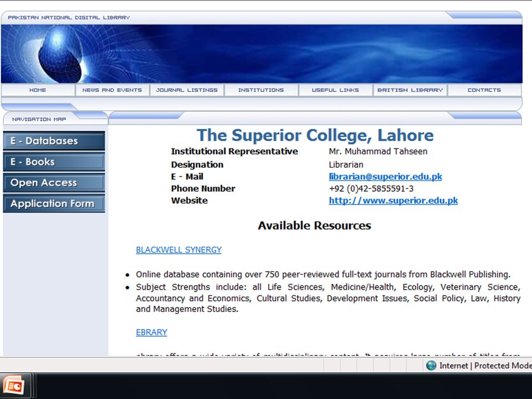Viewport: 532px width, 399px height.
Task: Click the E - Mail field label
Action: (x=187, y=177)
